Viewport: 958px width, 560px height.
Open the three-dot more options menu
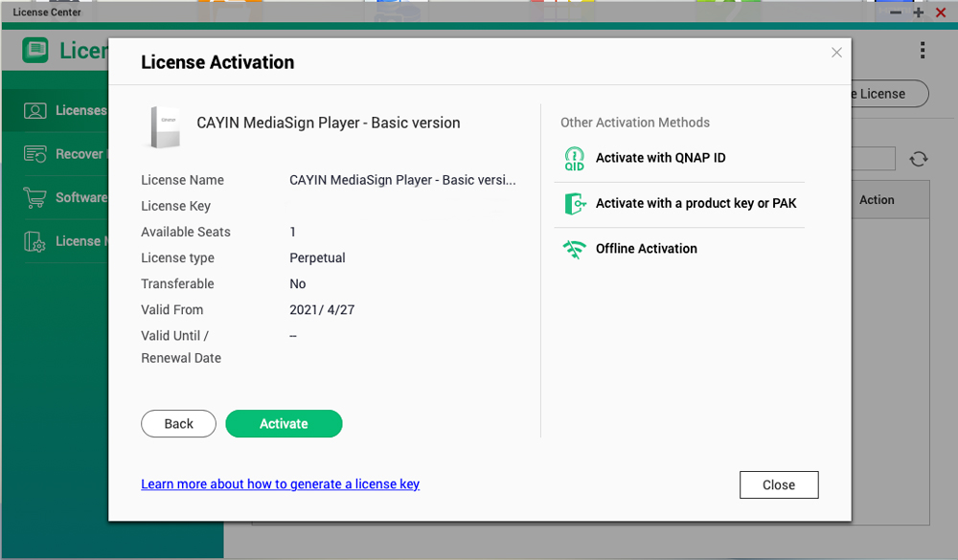coord(923,50)
